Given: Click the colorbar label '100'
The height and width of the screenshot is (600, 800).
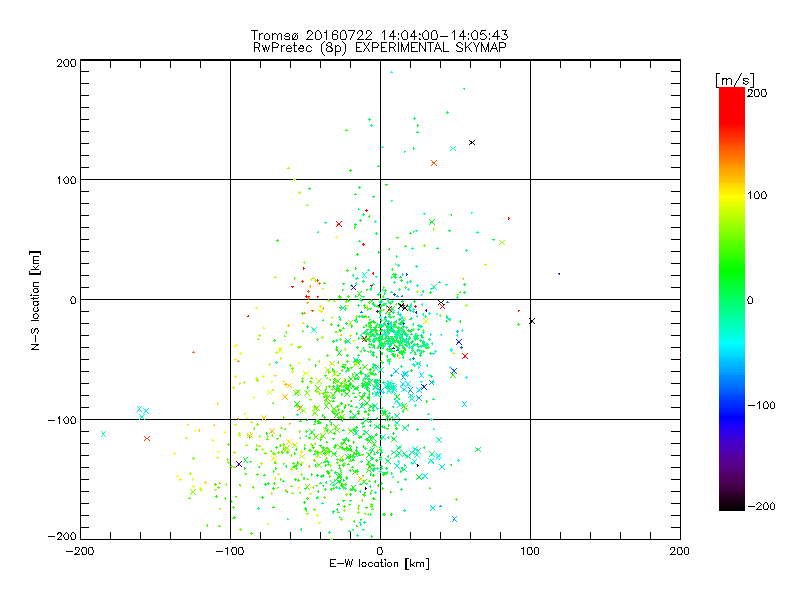Looking at the screenshot, I should coord(757,195).
